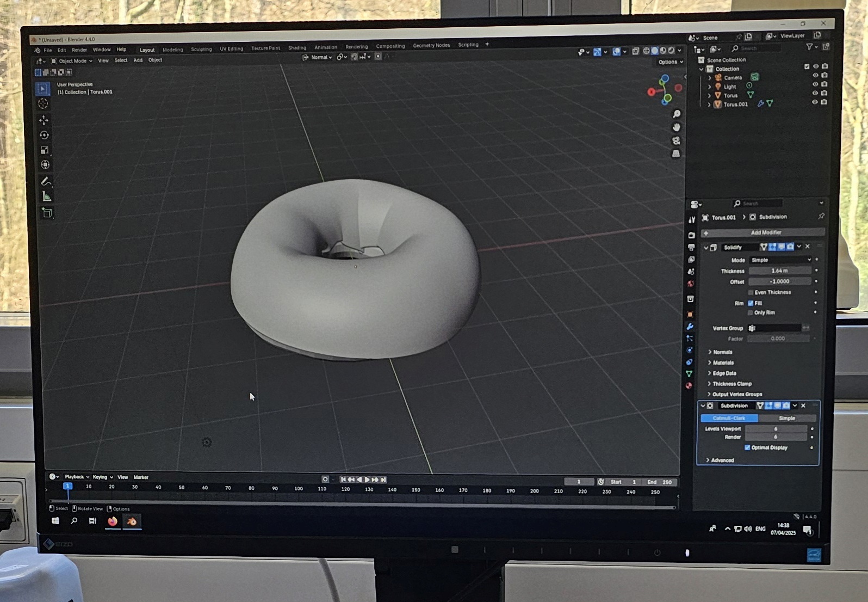Choose the Add Cube tool
Screen dimensions: 868x602
tap(47, 213)
